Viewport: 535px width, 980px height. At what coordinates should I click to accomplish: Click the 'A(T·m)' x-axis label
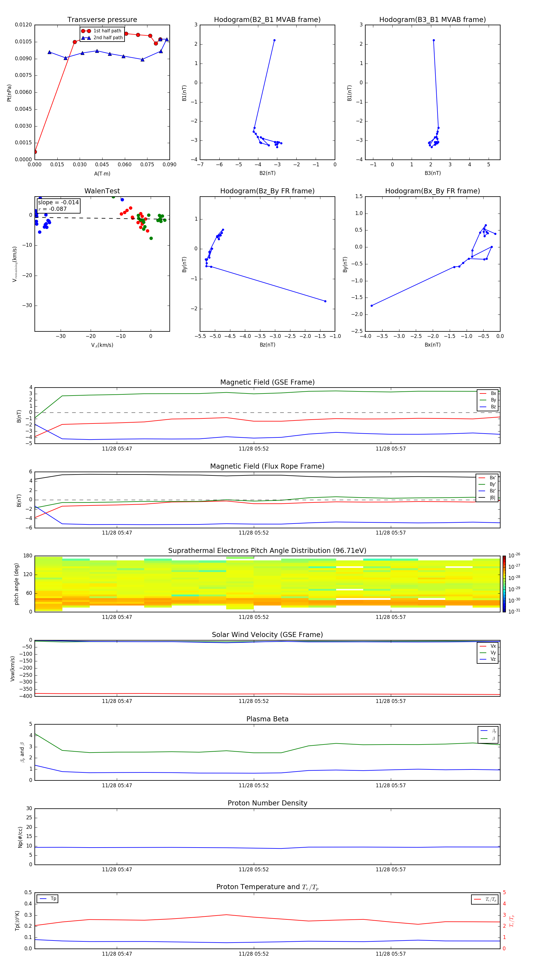tap(102, 173)
